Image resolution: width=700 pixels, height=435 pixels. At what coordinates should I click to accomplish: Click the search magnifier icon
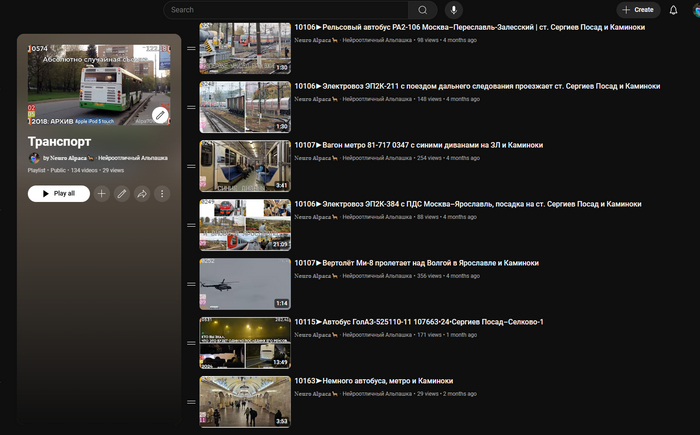coord(423,10)
